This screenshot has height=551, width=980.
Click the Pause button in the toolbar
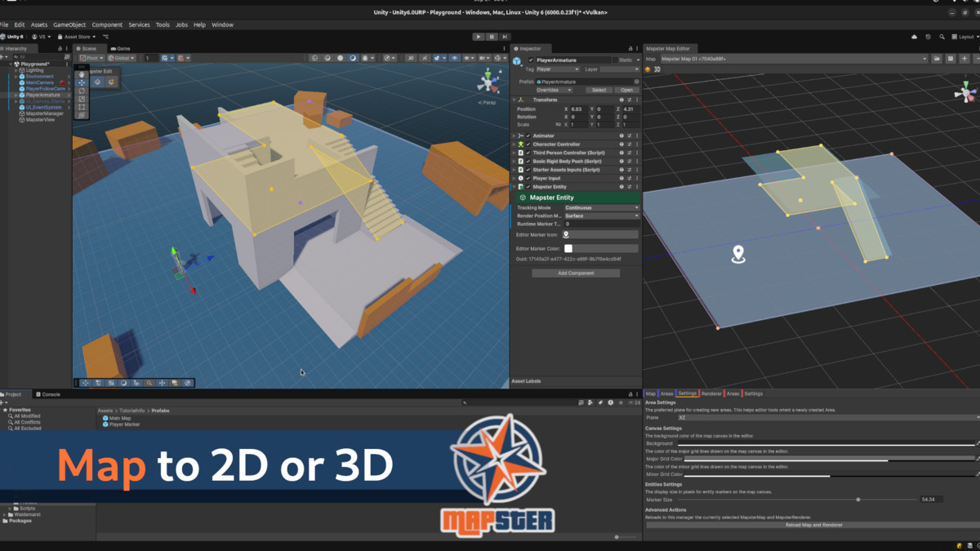[492, 37]
